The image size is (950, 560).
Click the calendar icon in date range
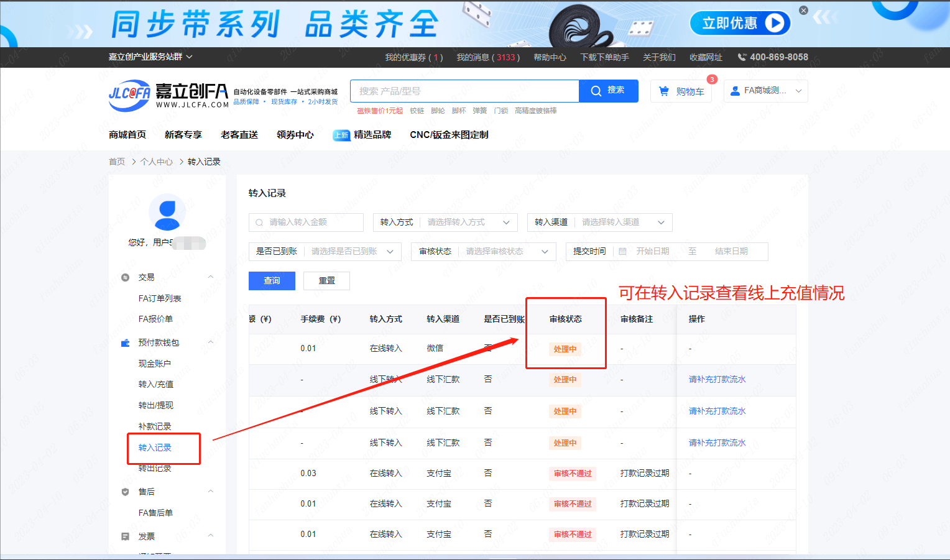(x=622, y=252)
